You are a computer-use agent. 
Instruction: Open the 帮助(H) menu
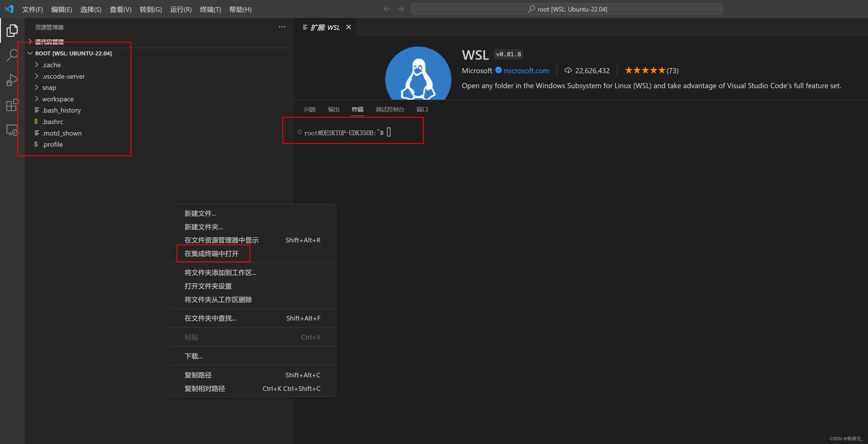click(x=241, y=9)
